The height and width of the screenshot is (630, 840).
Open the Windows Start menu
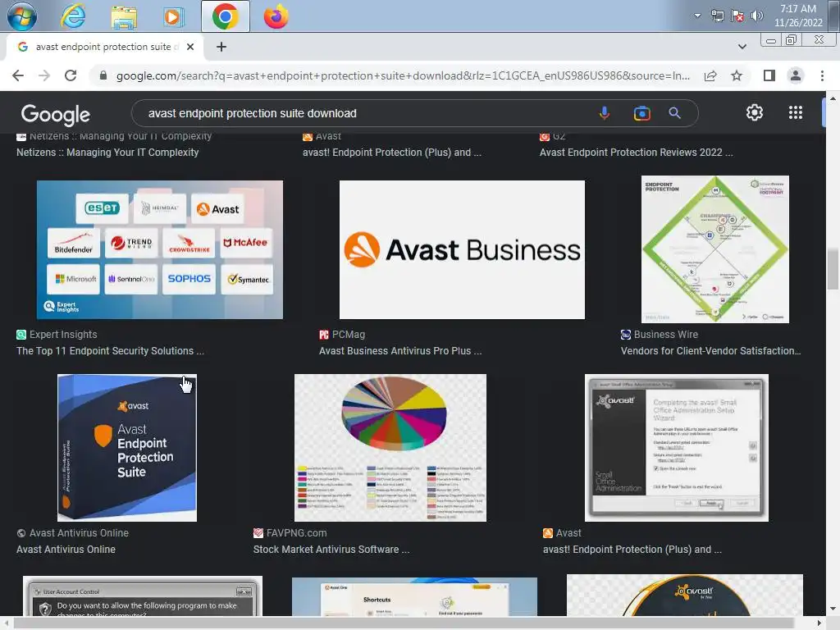pyautogui.click(x=21, y=16)
